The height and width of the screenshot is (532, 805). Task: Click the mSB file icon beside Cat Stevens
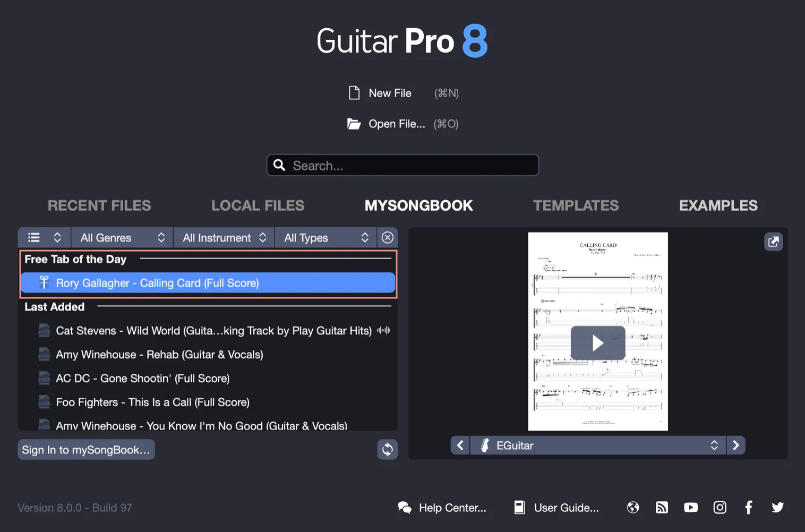click(44, 330)
